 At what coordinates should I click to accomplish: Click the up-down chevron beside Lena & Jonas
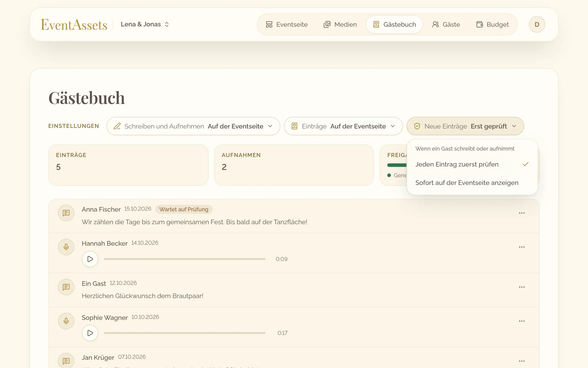167,24
